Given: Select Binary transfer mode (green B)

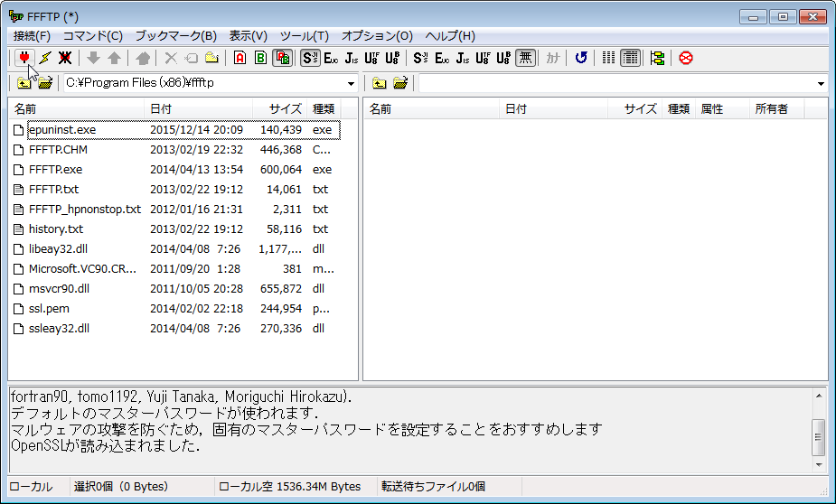Looking at the screenshot, I should [x=260, y=58].
